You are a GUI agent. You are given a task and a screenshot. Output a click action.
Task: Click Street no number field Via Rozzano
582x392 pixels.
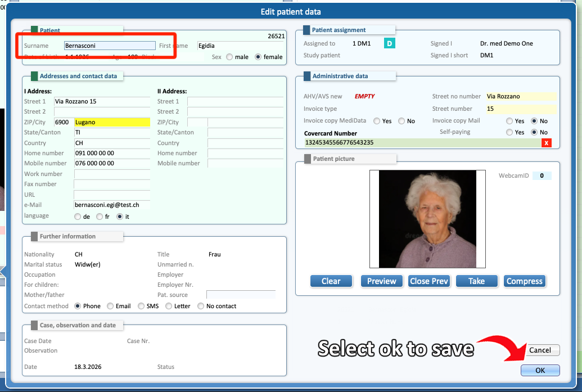click(521, 96)
